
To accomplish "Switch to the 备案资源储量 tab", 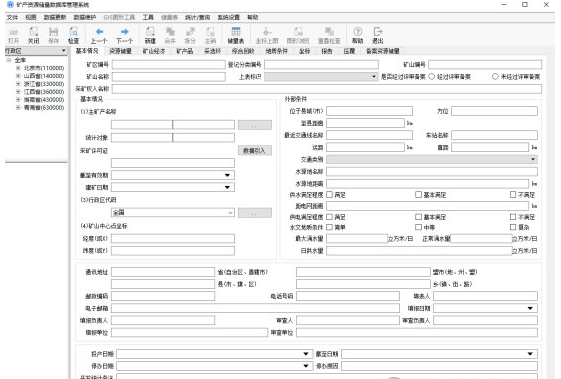I will click(382, 51).
